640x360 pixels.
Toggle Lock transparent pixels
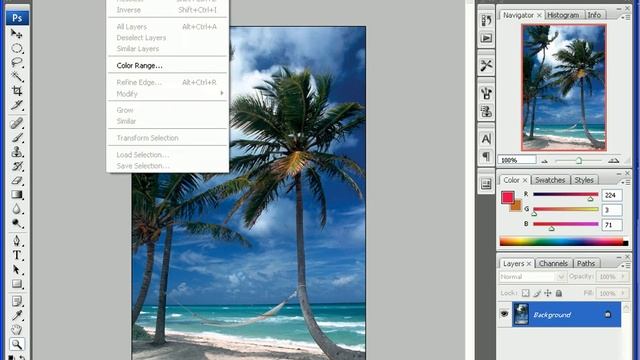coord(526,293)
